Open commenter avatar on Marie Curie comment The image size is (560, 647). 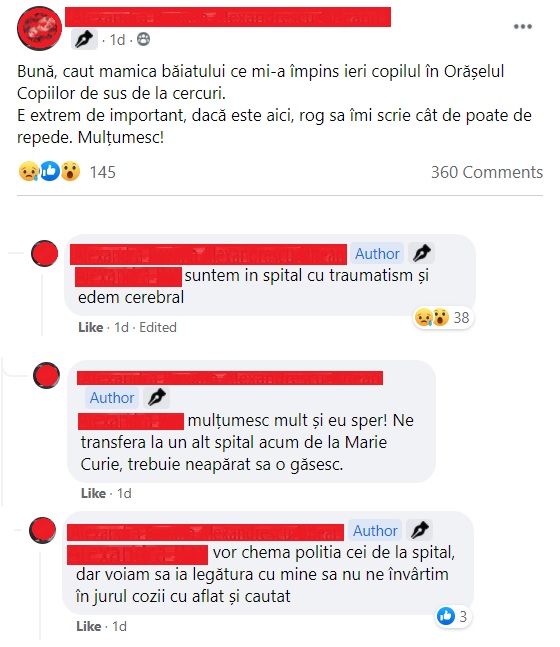[46, 375]
